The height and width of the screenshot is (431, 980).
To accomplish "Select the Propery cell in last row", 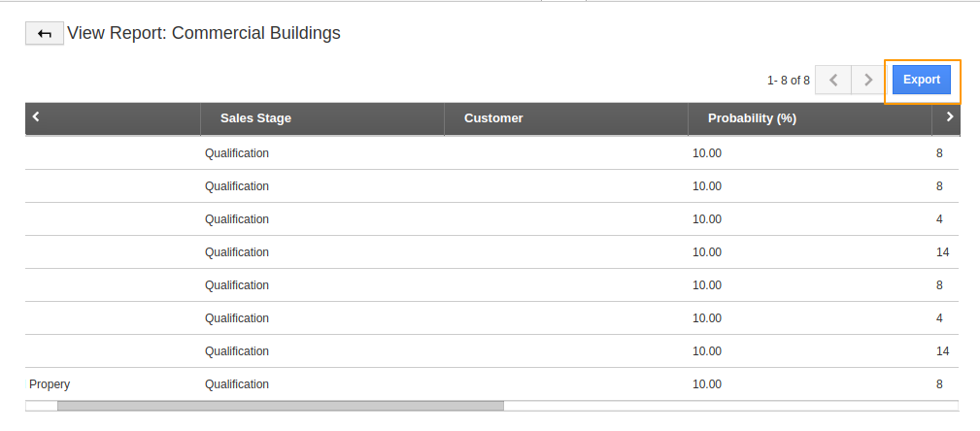I will coord(51,384).
